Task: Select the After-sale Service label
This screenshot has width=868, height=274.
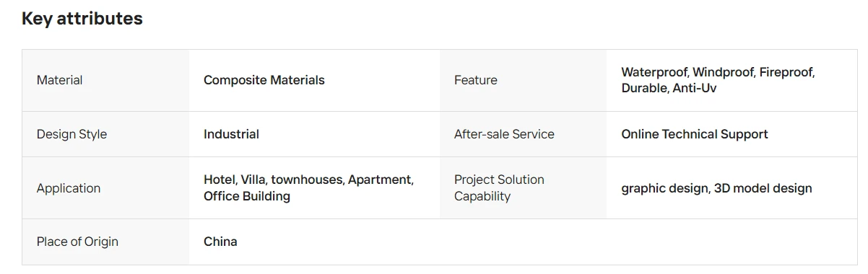Action: click(x=504, y=134)
